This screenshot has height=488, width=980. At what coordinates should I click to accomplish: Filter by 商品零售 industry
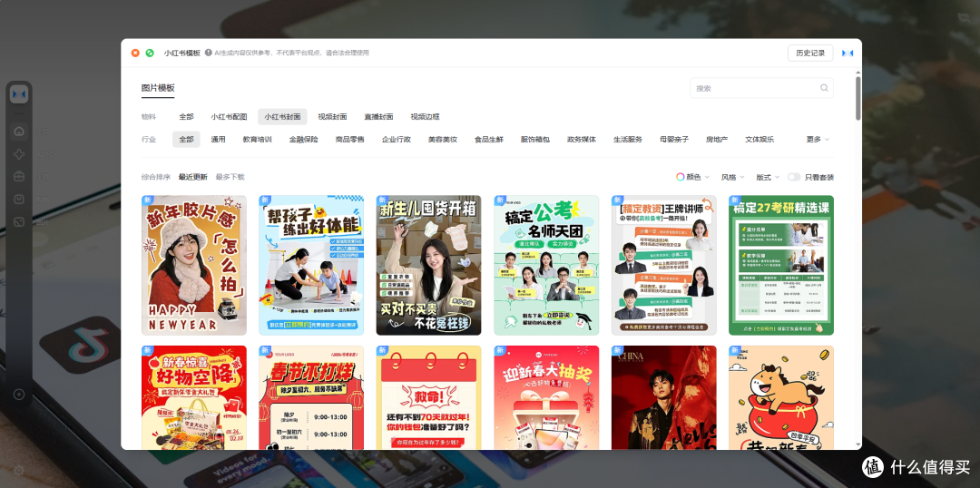[x=350, y=140]
